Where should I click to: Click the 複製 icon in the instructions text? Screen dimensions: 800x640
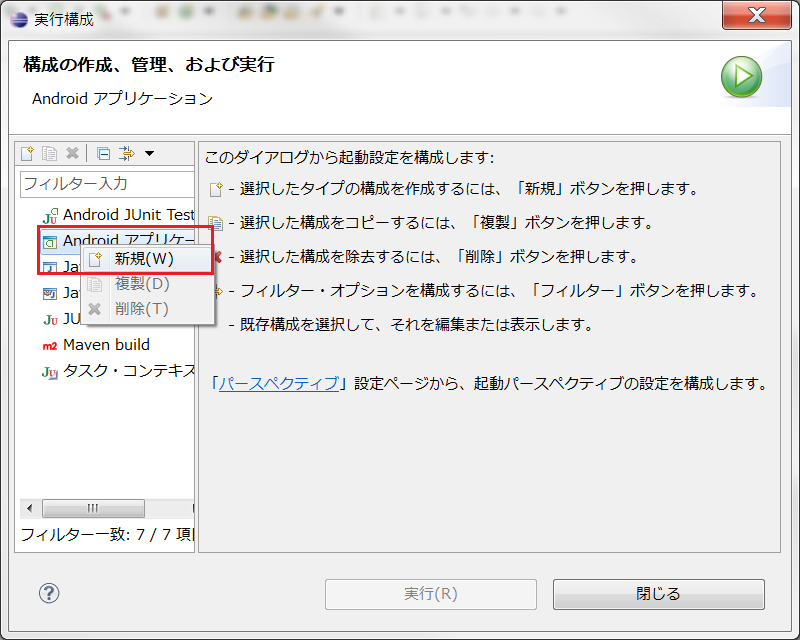click(x=216, y=224)
